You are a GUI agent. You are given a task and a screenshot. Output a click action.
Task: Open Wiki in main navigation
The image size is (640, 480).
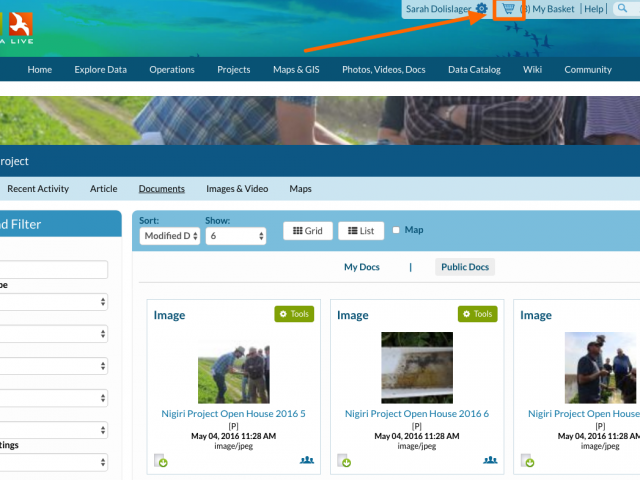point(532,69)
